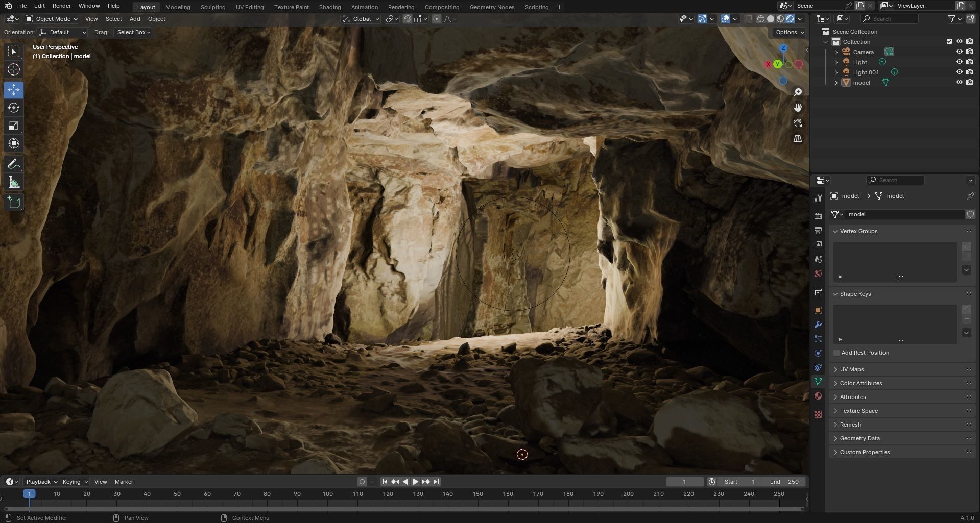Select the Measure tool
The width and height of the screenshot is (980, 523).
(x=14, y=182)
